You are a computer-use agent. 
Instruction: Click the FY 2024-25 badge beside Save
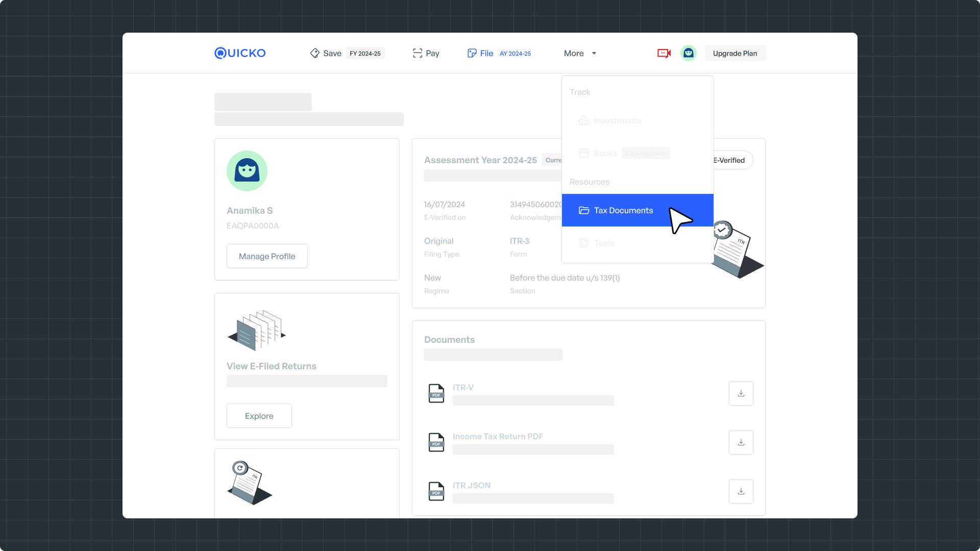pos(365,54)
